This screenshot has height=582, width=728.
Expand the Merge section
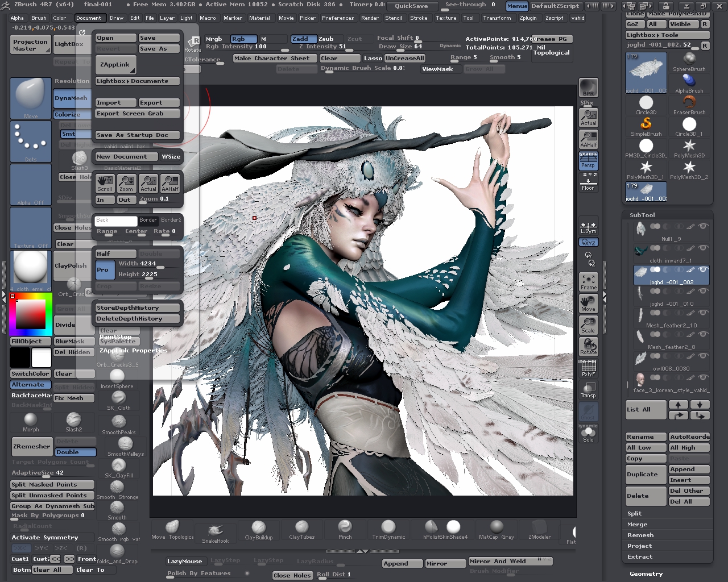(x=637, y=524)
